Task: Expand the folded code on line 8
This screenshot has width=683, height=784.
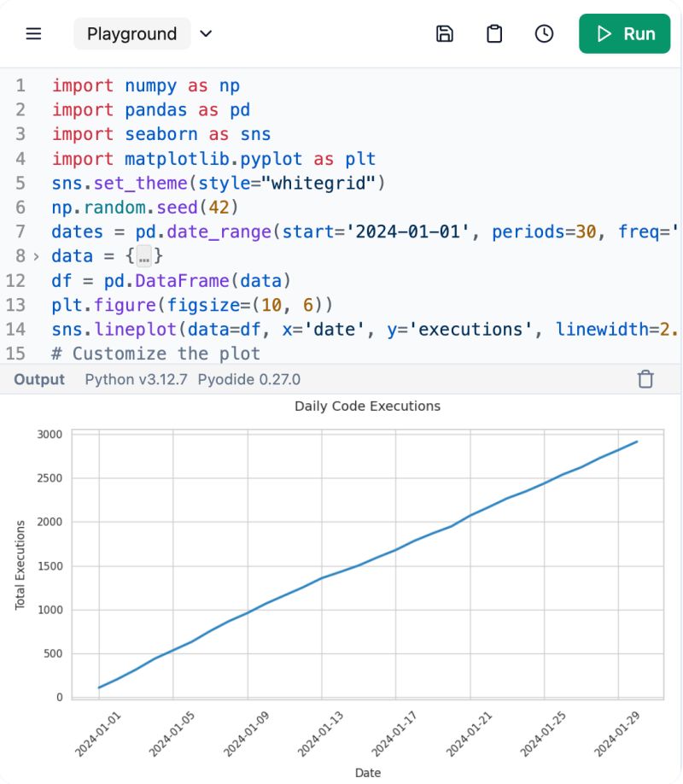Action: click(x=36, y=256)
